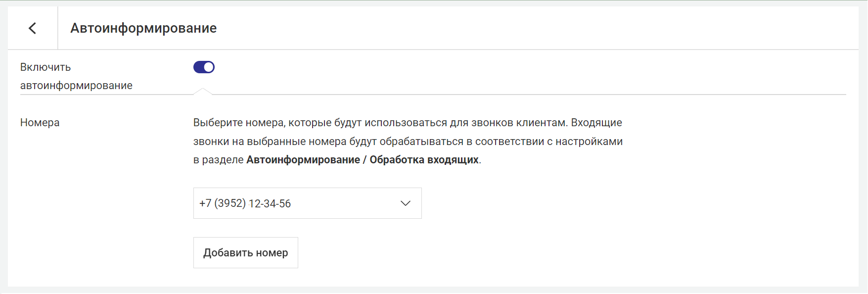Click the Включить автоинформирование label
Viewport: 868px width, 294px height.
(x=76, y=76)
